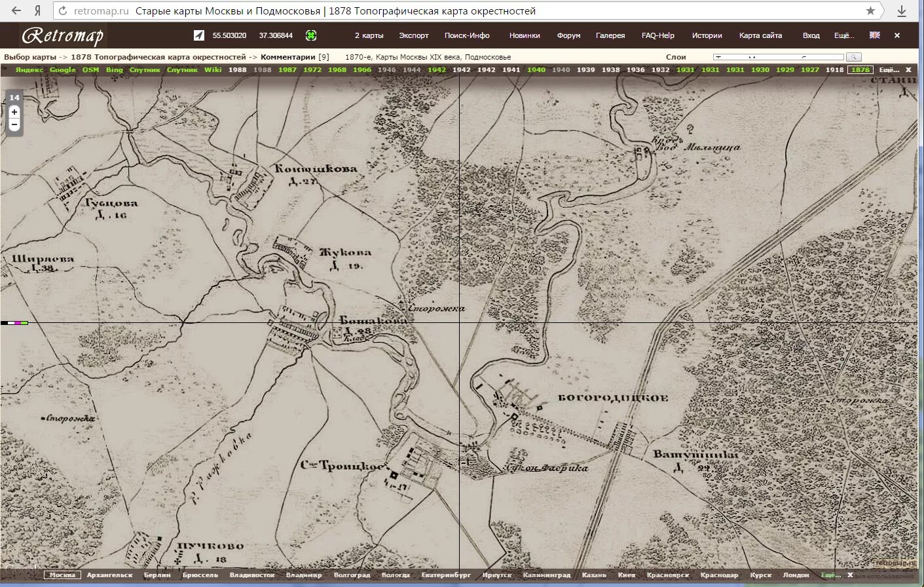Select the city Москва
924x587 pixels.
coord(63,575)
